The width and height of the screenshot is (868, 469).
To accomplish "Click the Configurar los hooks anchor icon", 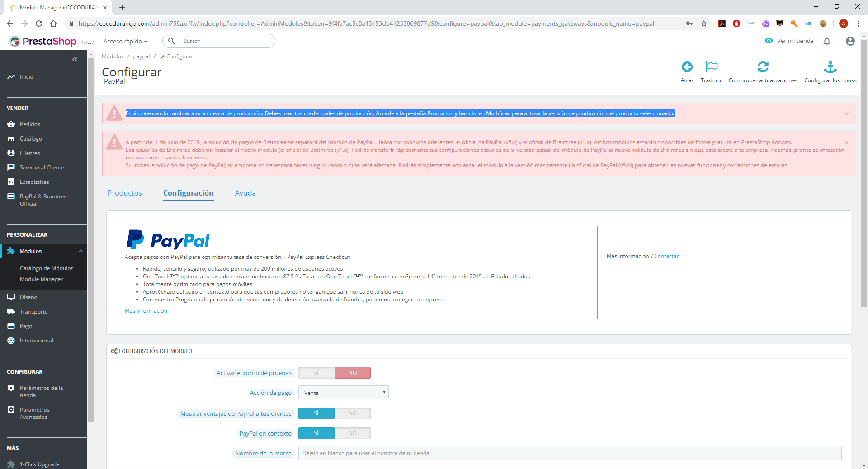I will 830,67.
